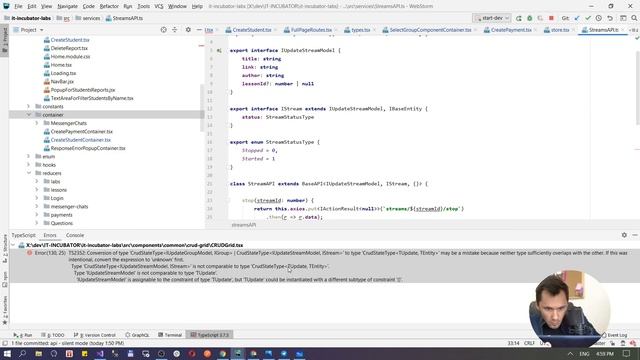Viewport: 640px width, 360px height.
Task: Switch to the CreateStudent.tsx editor tab
Action: click(x=251, y=30)
